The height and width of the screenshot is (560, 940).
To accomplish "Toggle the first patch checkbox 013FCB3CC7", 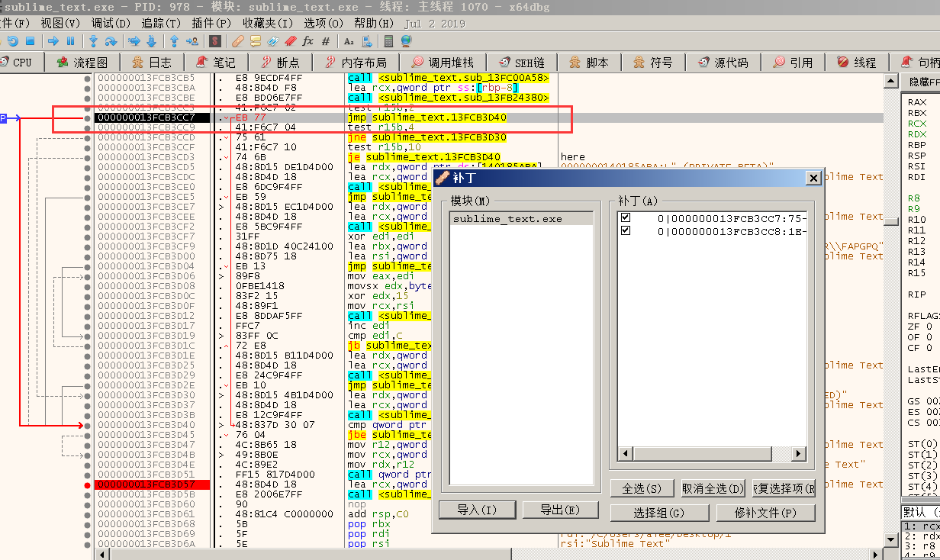I will tap(626, 218).
